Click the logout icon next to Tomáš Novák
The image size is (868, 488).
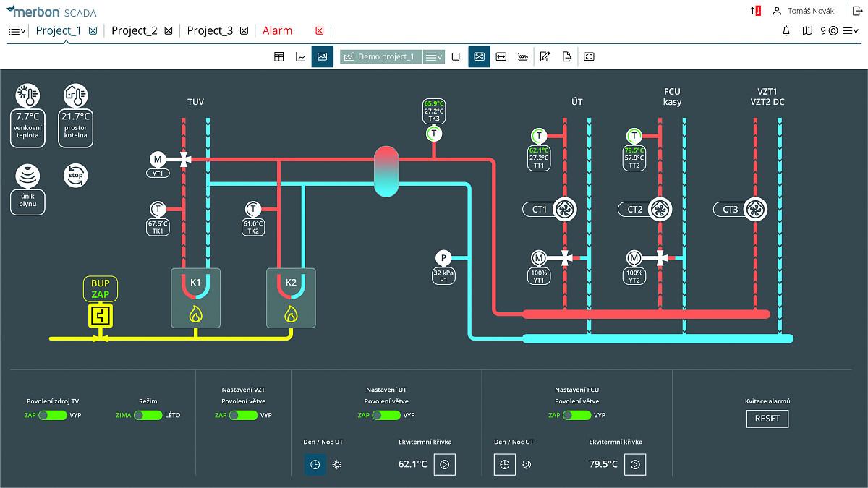pyautogui.click(x=858, y=10)
